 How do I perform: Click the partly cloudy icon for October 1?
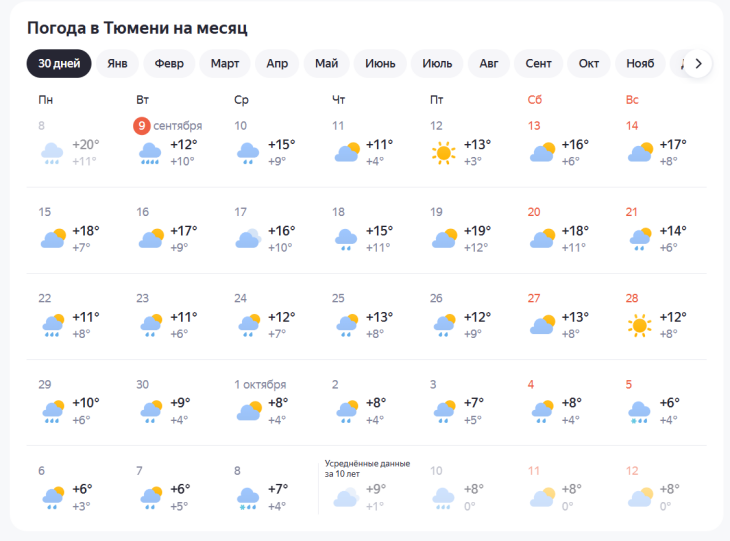[248, 411]
